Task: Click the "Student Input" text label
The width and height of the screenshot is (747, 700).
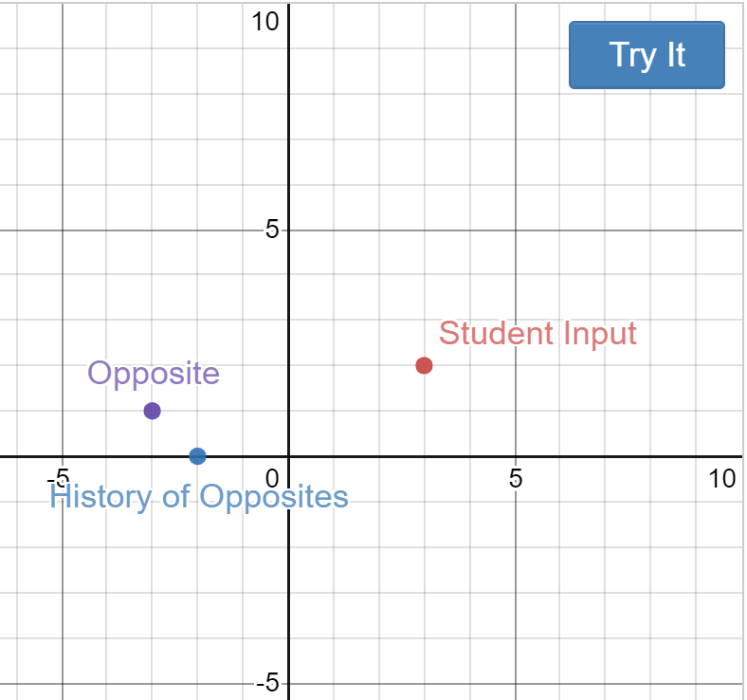Action: 537,334
